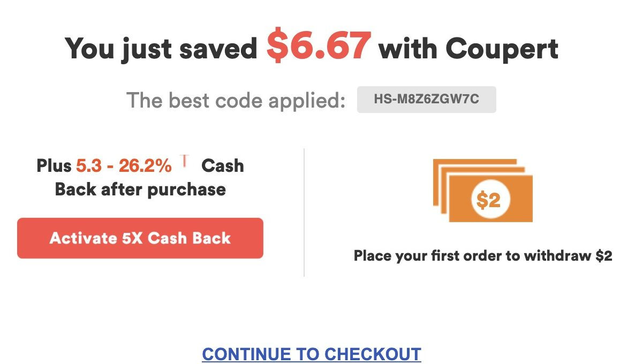Click the Activate 5X Cash Back button
This screenshot has height=364, width=620.
tap(140, 238)
